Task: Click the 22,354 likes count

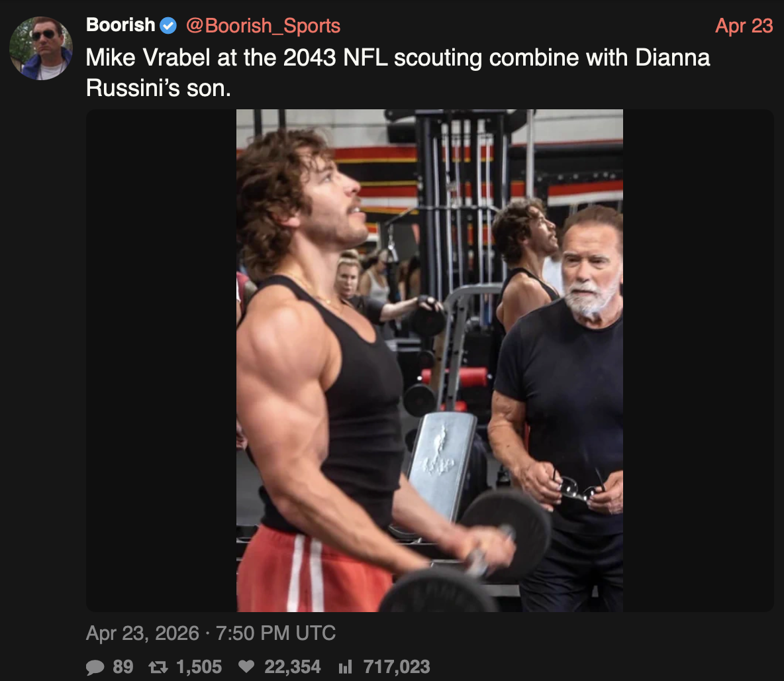Action: [x=293, y=667]
